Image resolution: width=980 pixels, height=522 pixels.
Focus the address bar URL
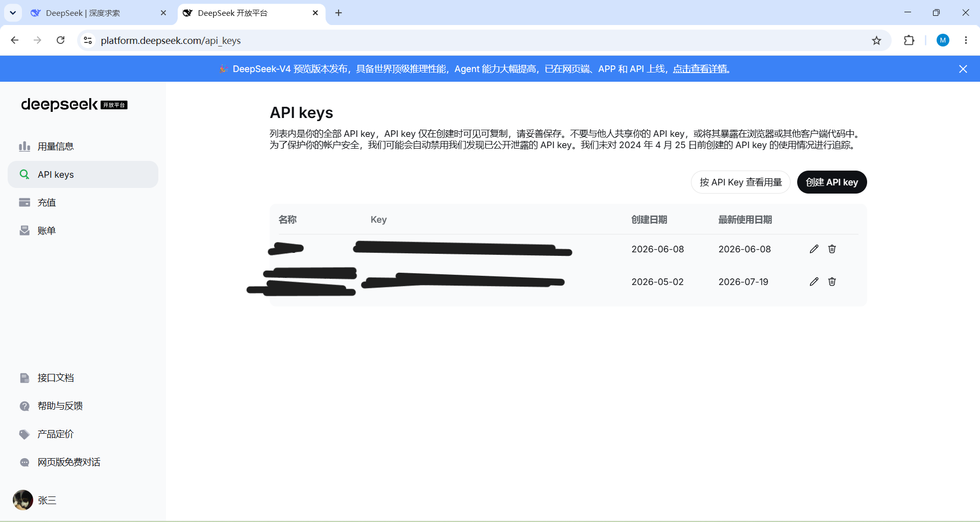point(171,40)
